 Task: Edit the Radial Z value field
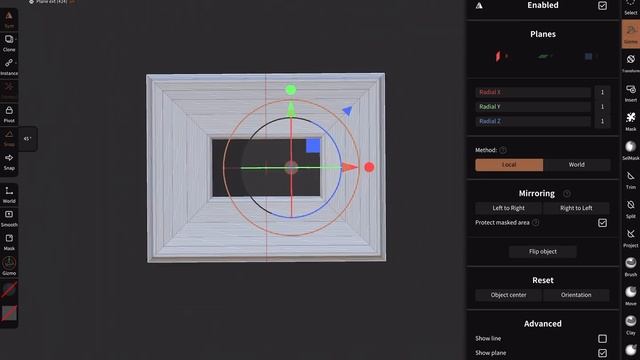(x=602, y=121)
